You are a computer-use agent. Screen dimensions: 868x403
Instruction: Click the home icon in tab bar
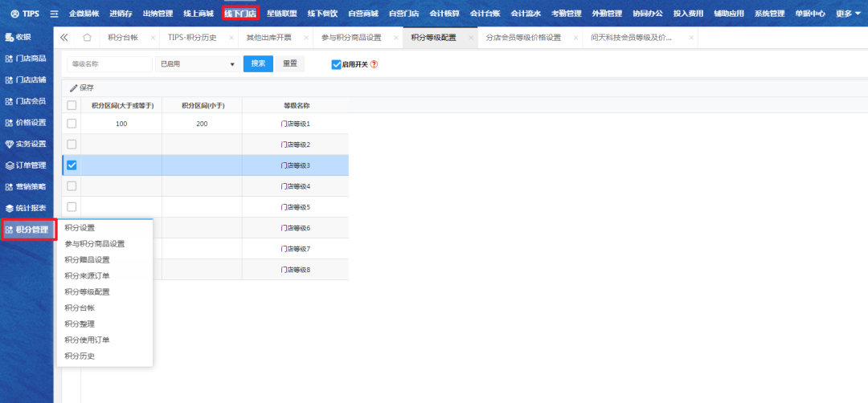pos(87,38)
